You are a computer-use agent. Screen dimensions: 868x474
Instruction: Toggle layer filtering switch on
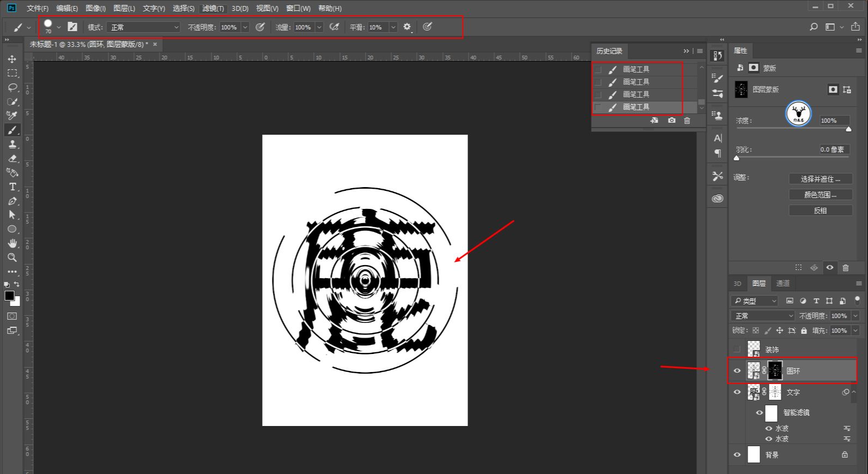tap(857, 300)
